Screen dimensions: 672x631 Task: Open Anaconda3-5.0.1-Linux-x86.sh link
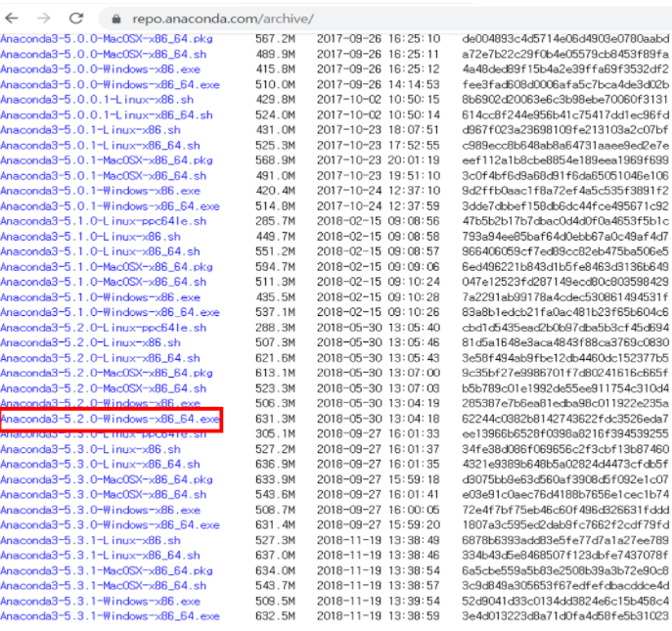pyautogui.click(x=90, y=130)
